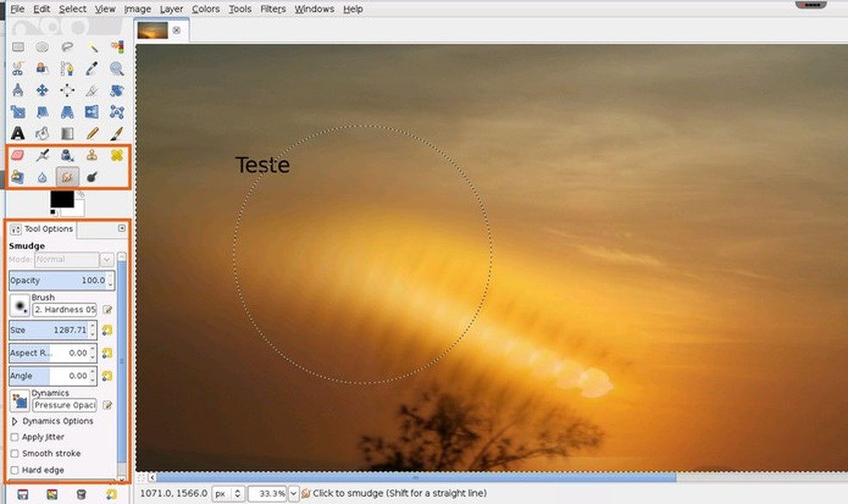Select the Eraser tool

click(18, 156)
